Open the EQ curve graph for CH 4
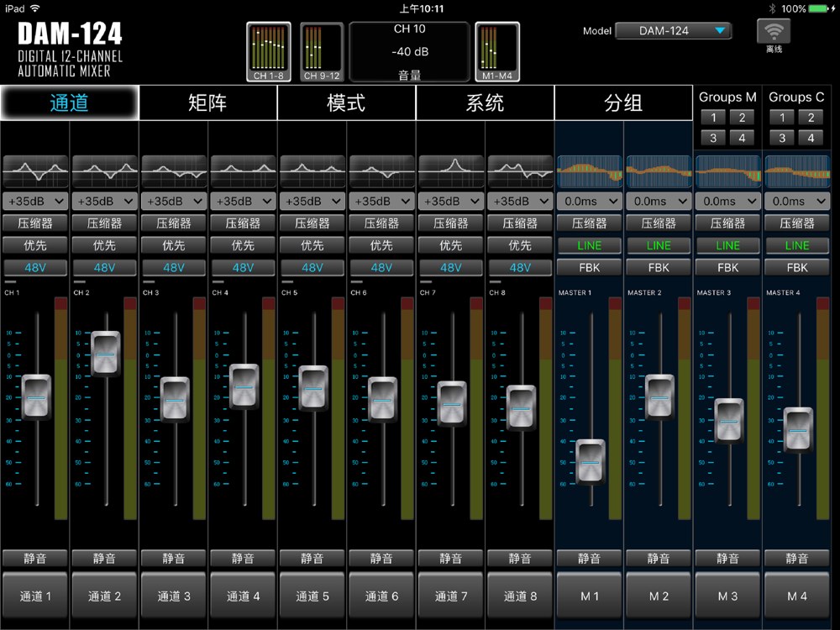The image size is (840, 630). coord(244,171)
